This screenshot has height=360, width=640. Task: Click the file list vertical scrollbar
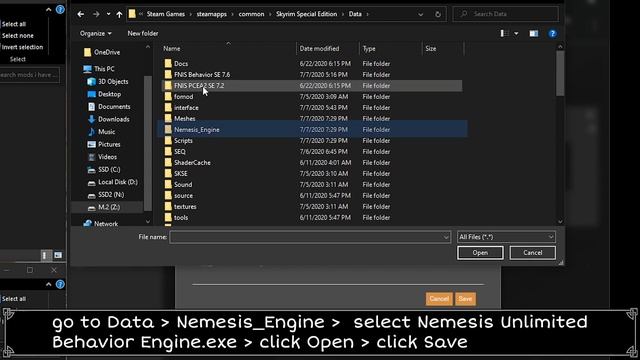(x=560, y=73)
